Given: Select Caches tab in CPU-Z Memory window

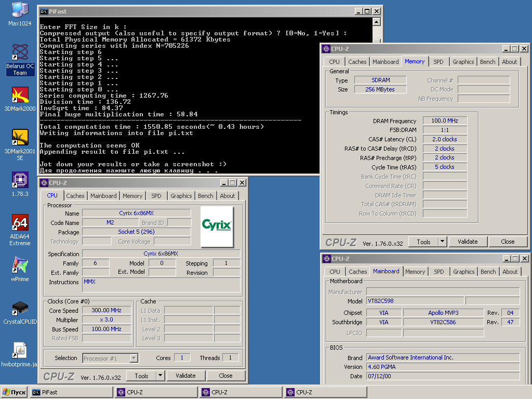Looking at the screenshot, I should 357,62.
